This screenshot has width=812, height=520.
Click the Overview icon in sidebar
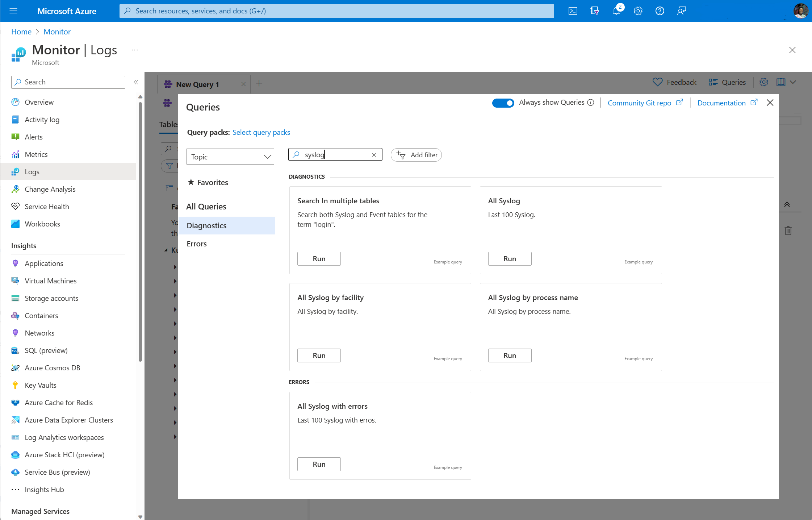tap(15, 102)
